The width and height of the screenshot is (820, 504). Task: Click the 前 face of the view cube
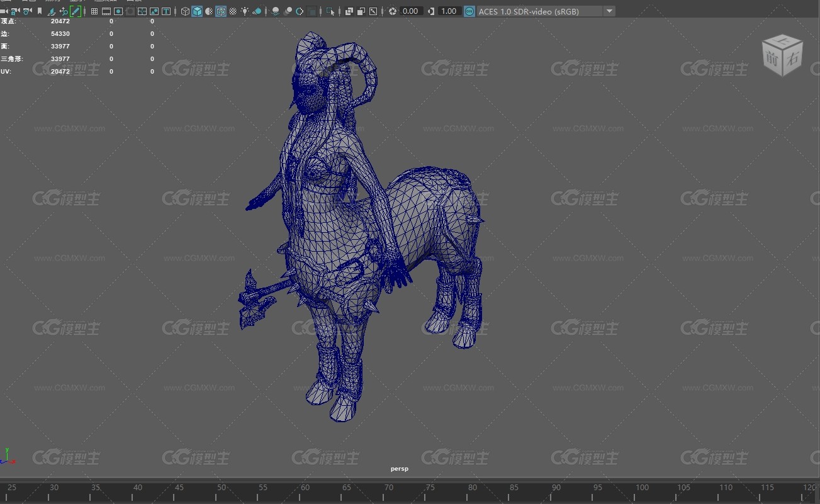point(772,60)
